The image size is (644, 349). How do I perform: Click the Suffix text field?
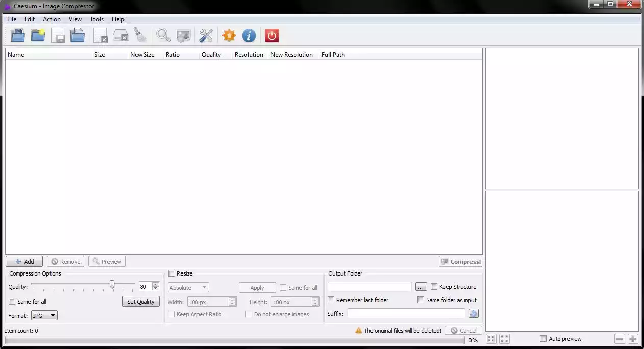(406, 313)
